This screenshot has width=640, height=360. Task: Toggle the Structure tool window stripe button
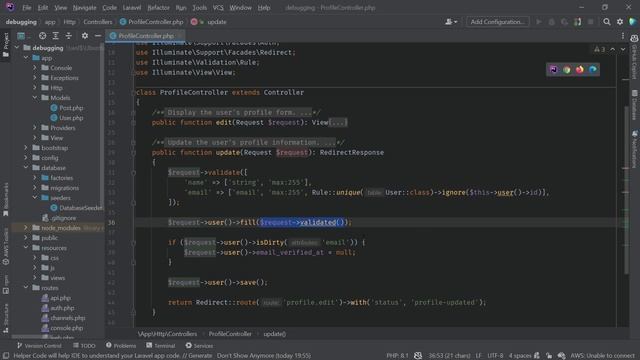tap(6, 318)
